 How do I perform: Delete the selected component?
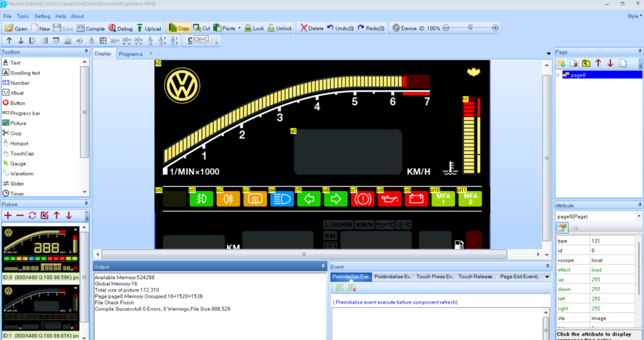(312, 28)
